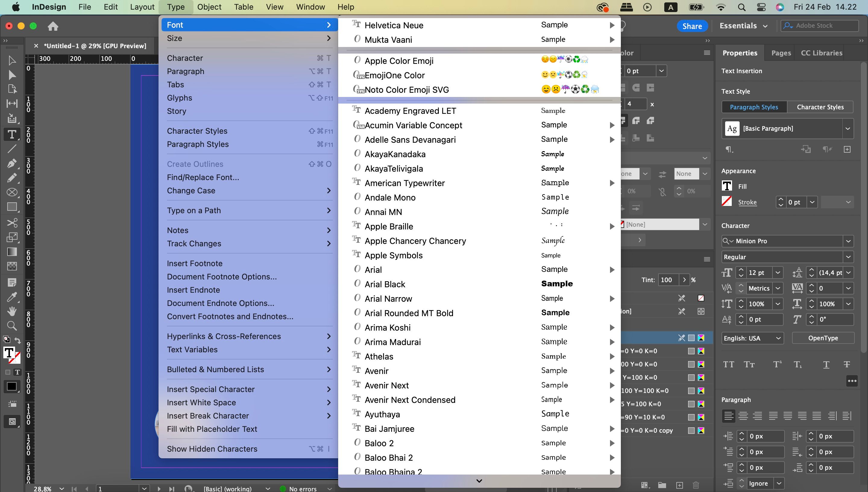Click the OpenType button

(x=823, y=338)
